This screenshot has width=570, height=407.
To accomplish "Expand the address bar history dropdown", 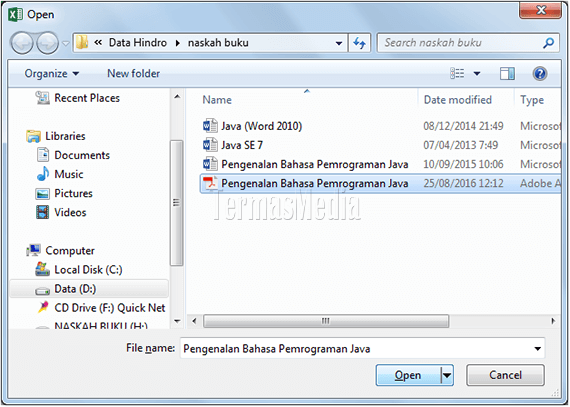I will [339, 43].
